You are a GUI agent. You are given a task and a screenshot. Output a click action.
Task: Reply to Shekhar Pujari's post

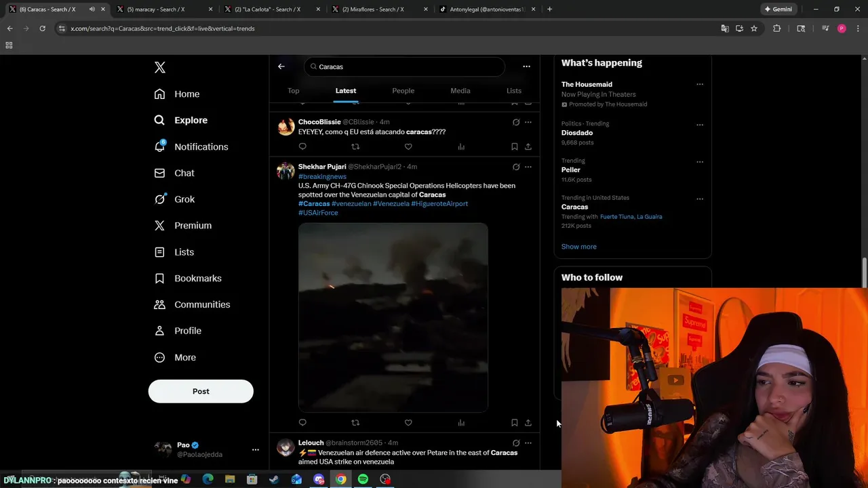pyautogui.click(x=302, y=422)
